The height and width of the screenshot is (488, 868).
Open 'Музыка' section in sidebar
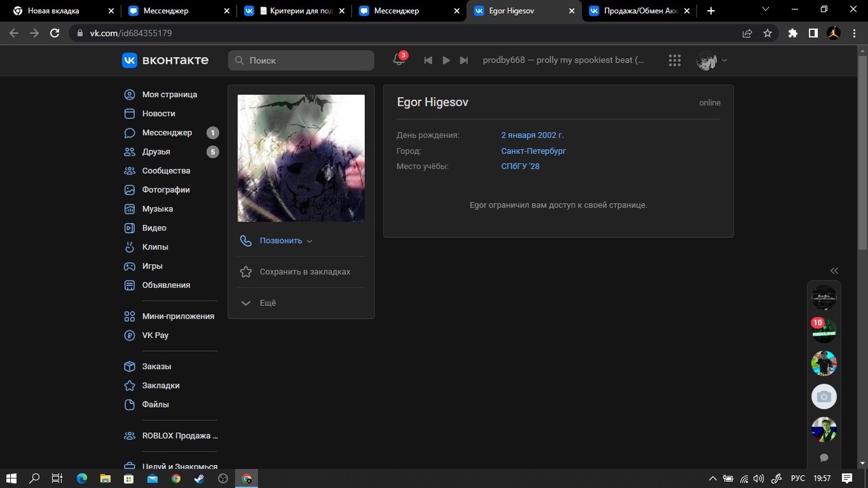click(157, 209)
